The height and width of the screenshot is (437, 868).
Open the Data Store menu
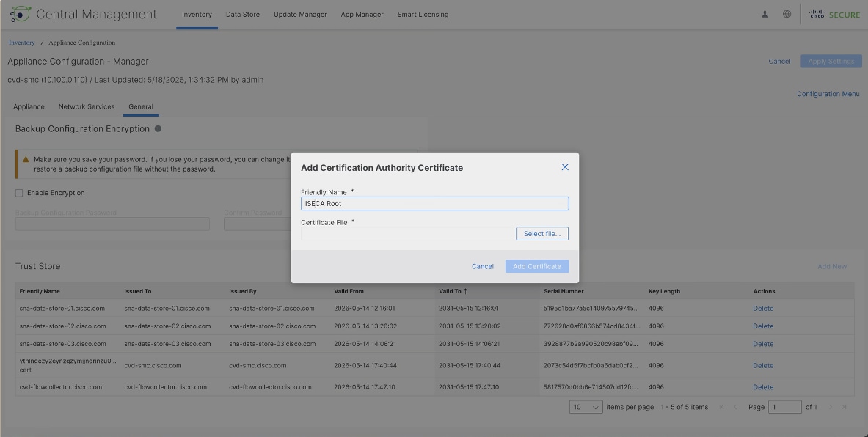(x=242, y=15)
